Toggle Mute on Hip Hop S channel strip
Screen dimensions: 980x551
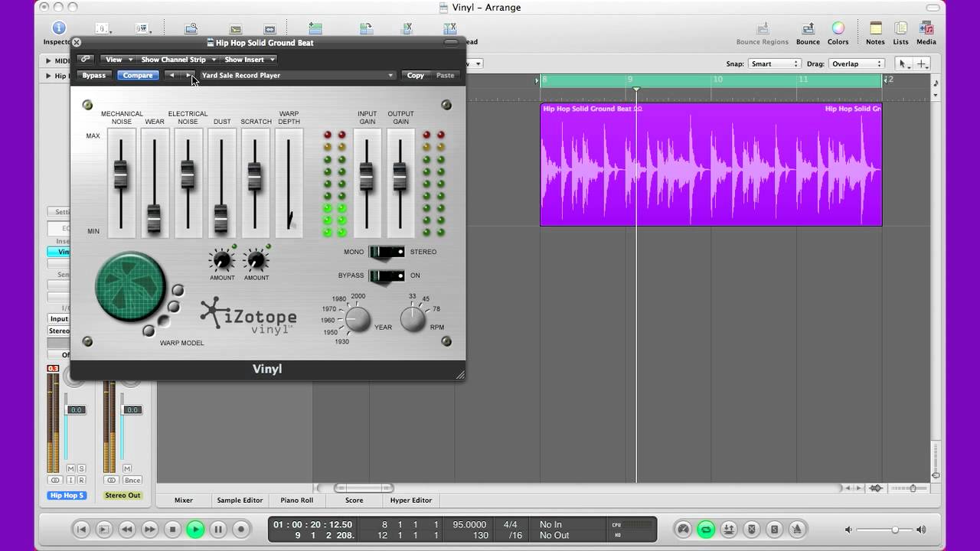tap(71, 468)
